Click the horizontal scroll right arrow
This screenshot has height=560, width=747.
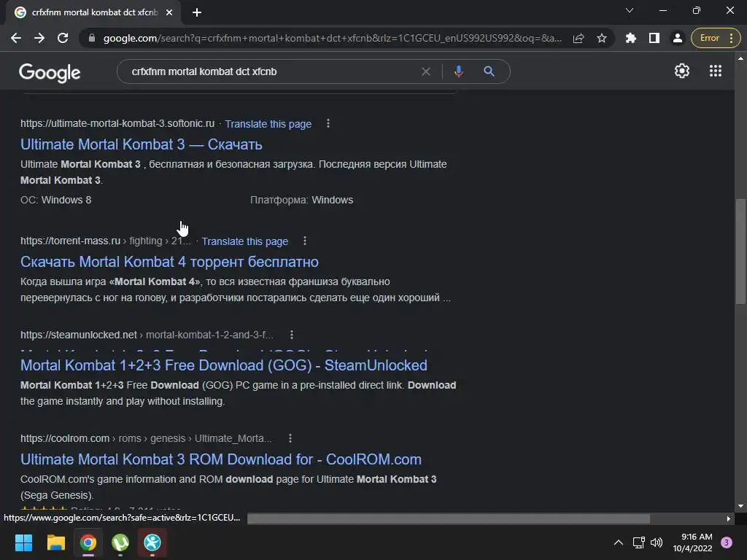pos(728,518)
